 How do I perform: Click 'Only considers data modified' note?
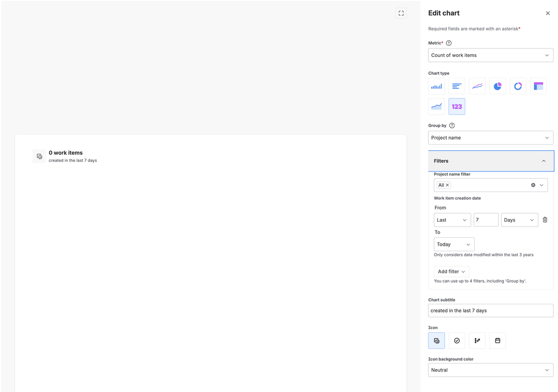(484, 255)
